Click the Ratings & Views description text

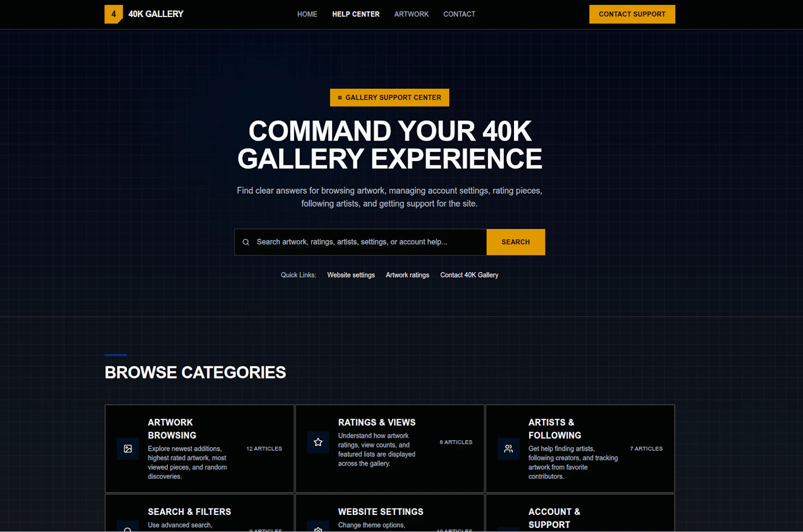click(376, 450)
